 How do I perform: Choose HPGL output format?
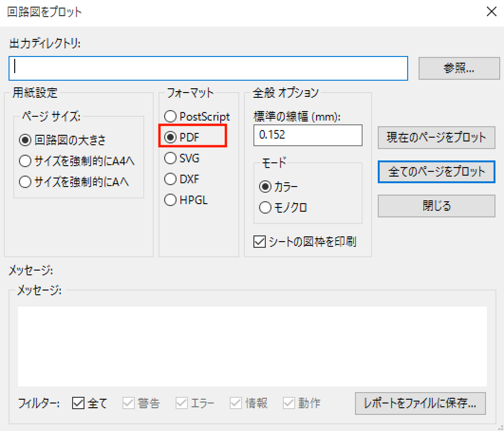tap(170, 200)
